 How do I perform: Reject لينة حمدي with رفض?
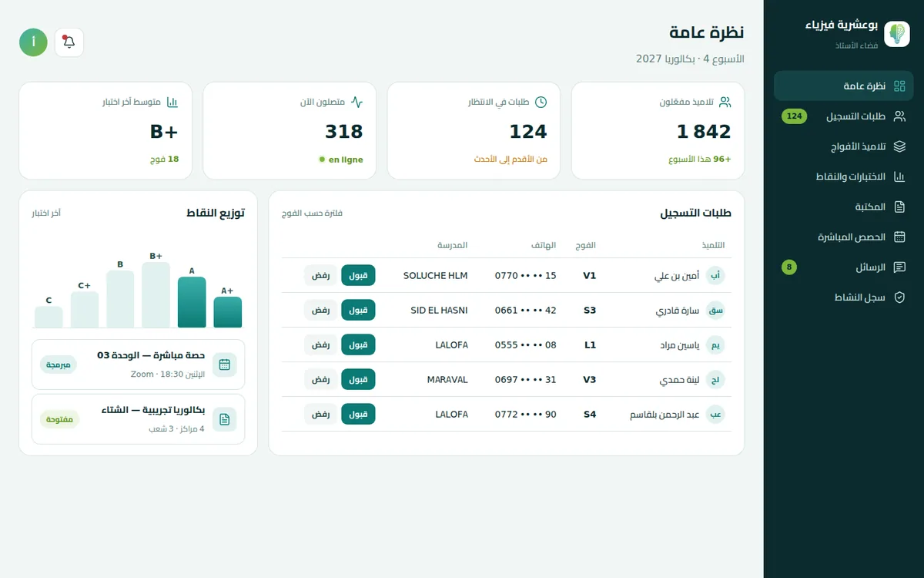coord(321,380)
